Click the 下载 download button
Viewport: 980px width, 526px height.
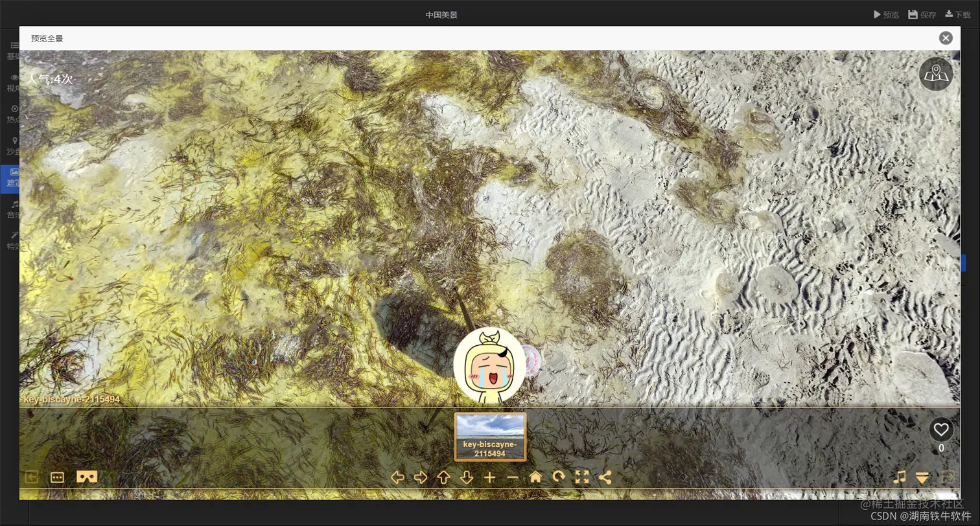click(x=958, y=14)
